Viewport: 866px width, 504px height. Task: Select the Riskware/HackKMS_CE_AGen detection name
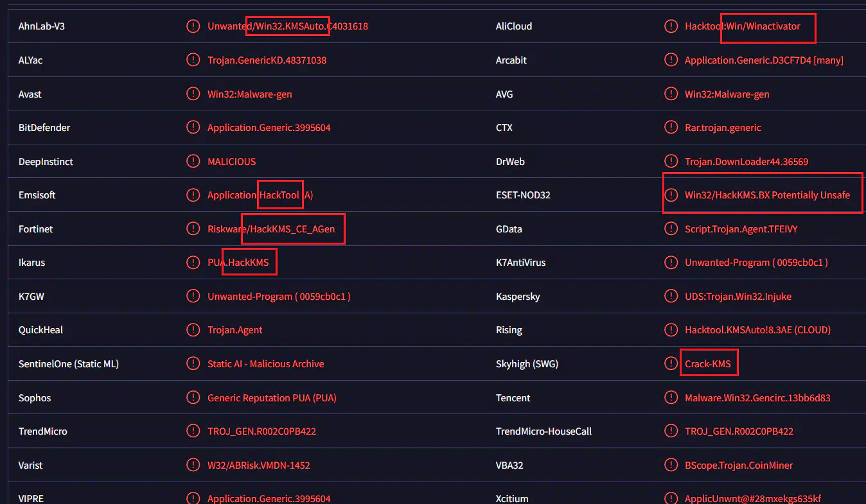[271, 229]
